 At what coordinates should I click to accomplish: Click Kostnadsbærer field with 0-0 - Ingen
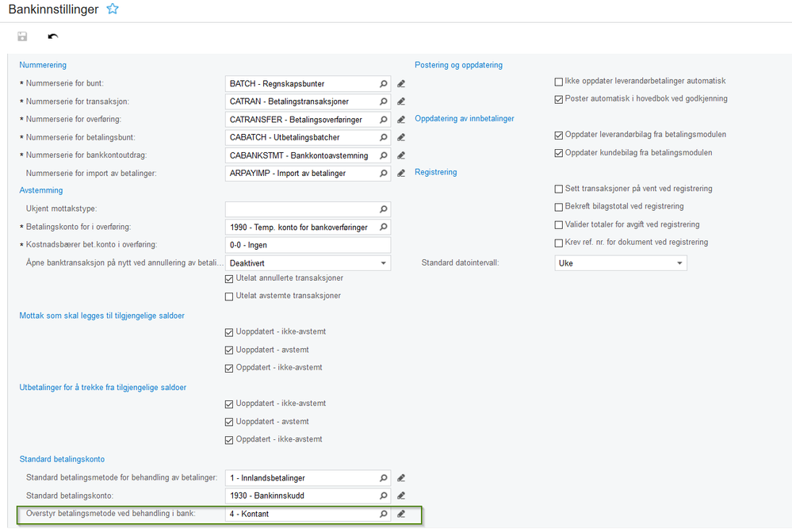point(308,245)
